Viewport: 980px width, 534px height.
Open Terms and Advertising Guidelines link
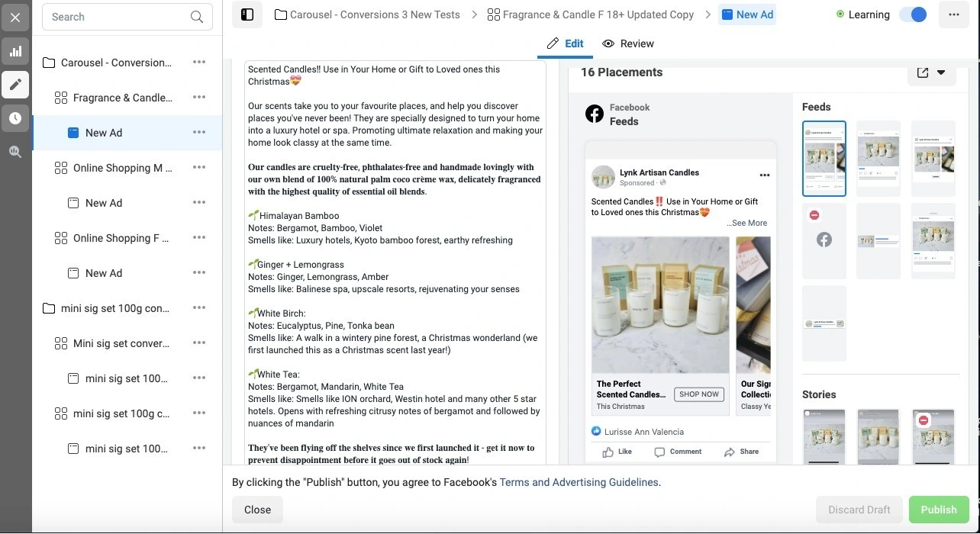point(579,482)
